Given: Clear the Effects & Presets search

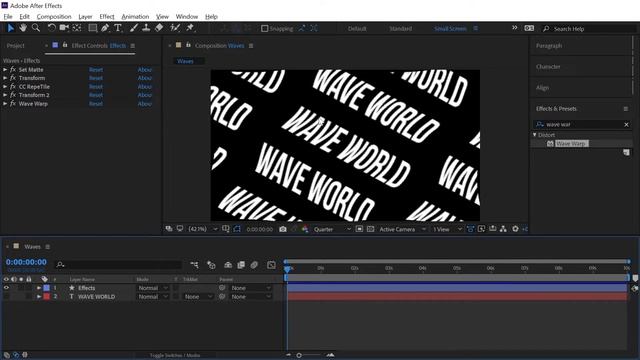Looking at the screenshot, I should click(x=627, y=124).
